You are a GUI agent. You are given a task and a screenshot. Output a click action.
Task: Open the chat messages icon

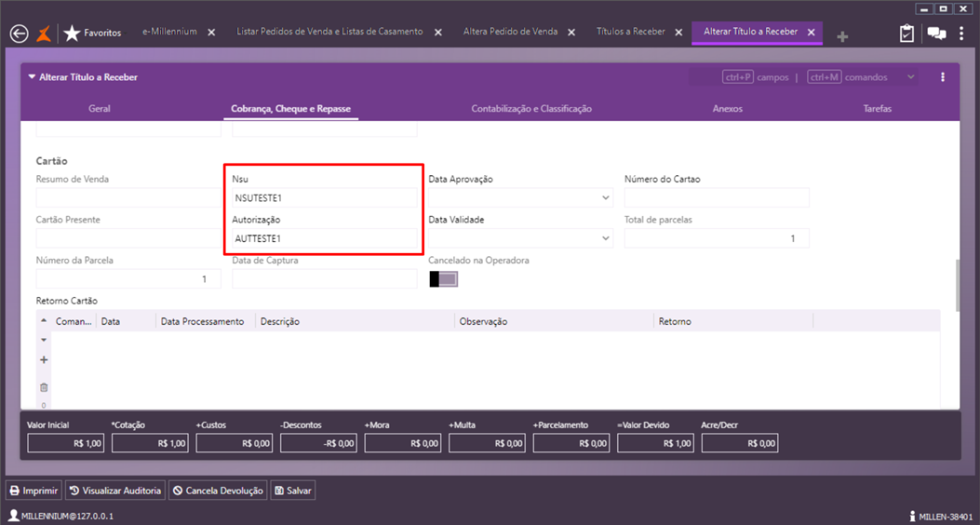936,34
